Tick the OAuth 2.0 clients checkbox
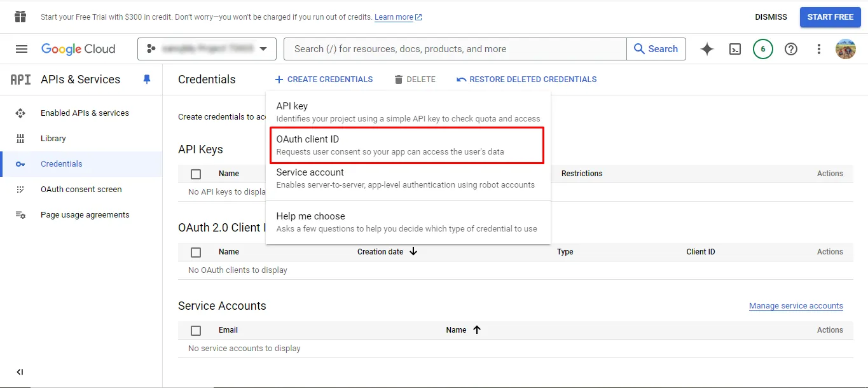The height and width of the screenshot is (388, 868). coord(196,252)
